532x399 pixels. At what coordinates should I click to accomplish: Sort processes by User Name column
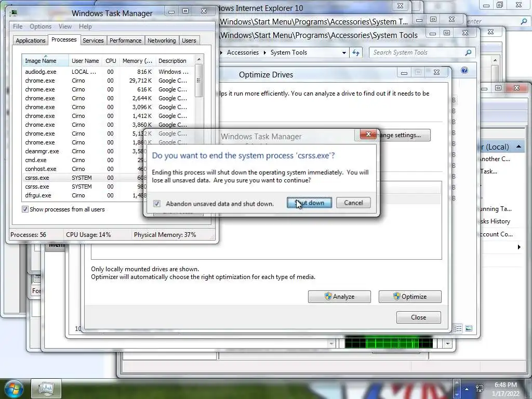[85, 61]
